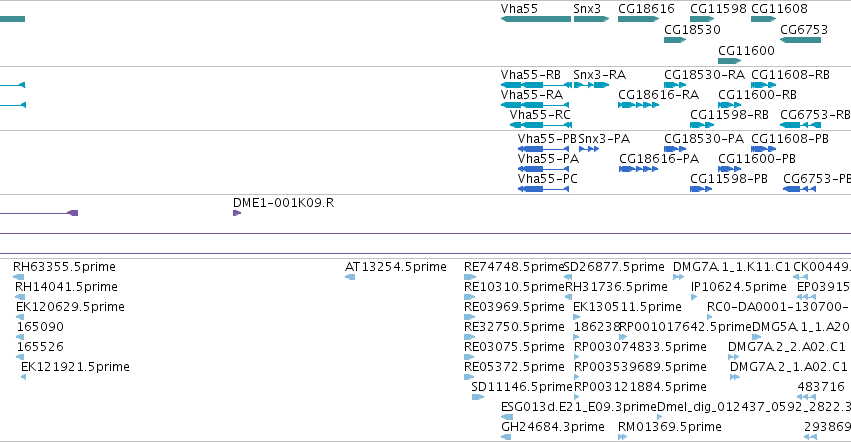Click the Vha55 gene label
The height and width of the screenshot is (442, 851).
[x=519, y=9]
